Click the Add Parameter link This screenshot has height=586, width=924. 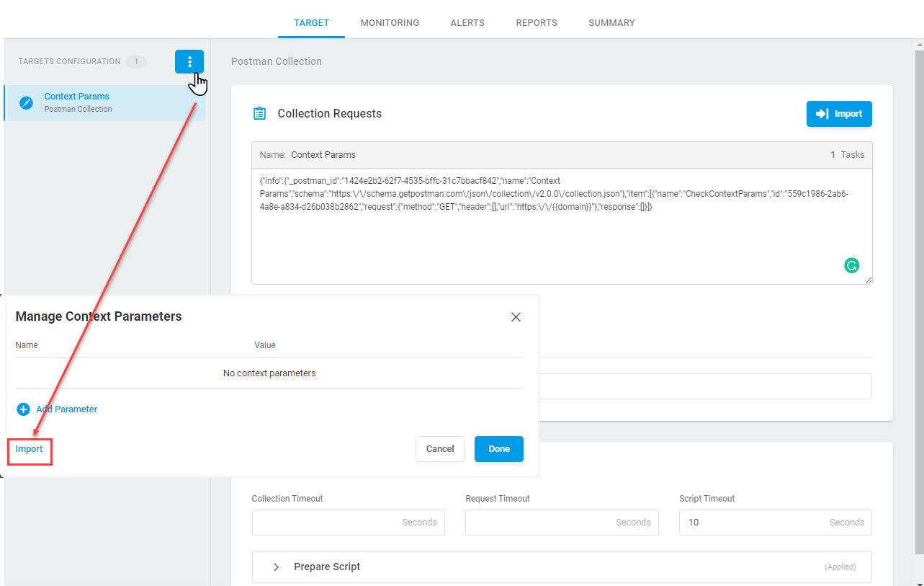pos(66,409)
